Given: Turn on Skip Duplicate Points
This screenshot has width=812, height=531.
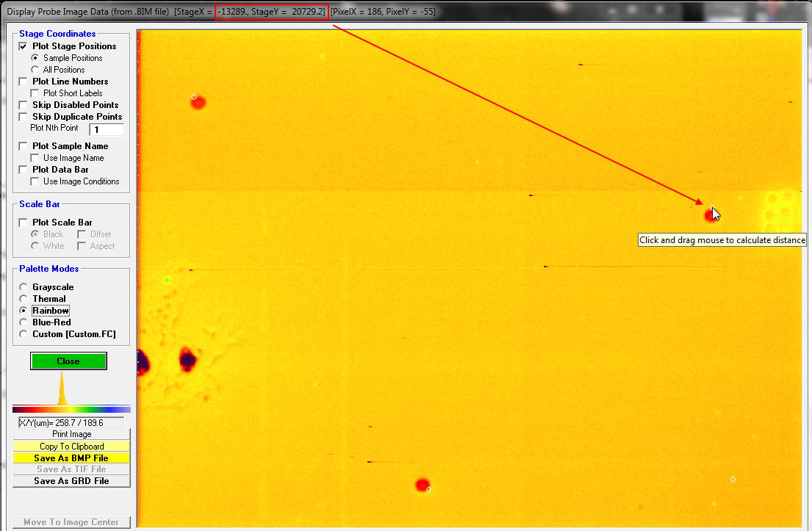Looking at the screenshot, I should click(x=24, y=117).
